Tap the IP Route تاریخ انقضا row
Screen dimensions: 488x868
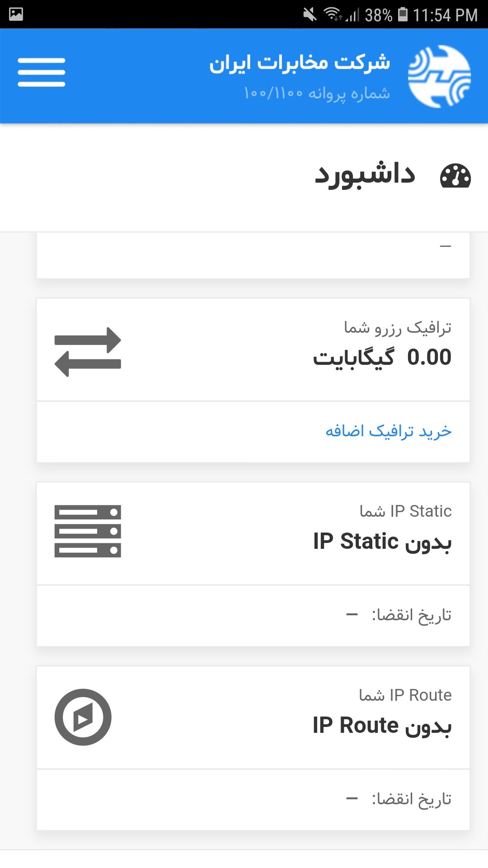point(253,800)
